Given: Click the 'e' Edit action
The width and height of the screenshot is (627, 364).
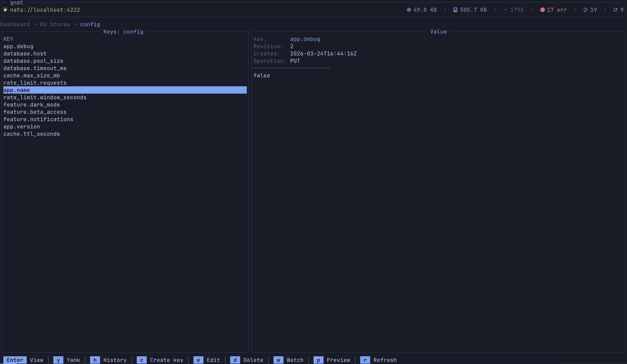Looking at the screenshot, I should click(198, 360).
